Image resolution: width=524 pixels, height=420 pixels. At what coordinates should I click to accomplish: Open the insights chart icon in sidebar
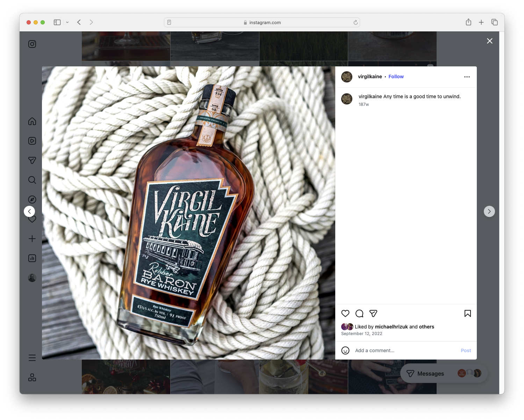click(x=32, y=258)
